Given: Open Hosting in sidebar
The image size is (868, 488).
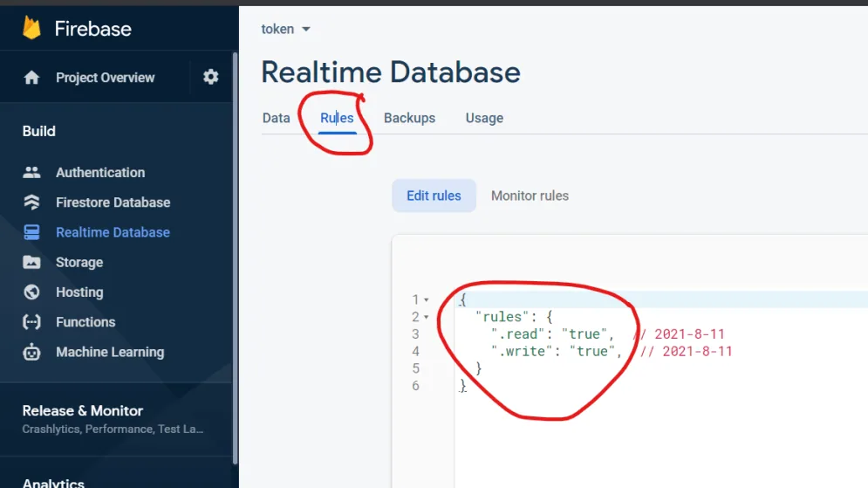Looking at the screenshot, I should pyautogui.click(x=79, y=292).
